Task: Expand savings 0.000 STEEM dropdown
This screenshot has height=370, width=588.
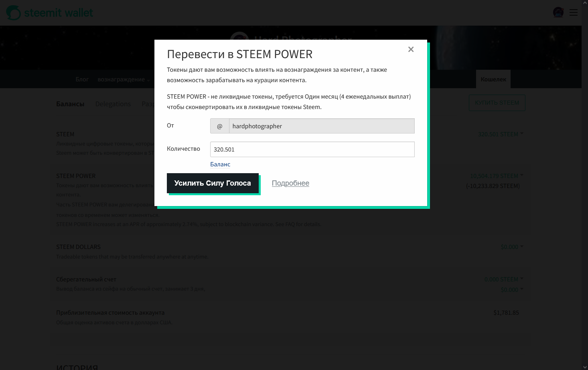Action: 504,279
